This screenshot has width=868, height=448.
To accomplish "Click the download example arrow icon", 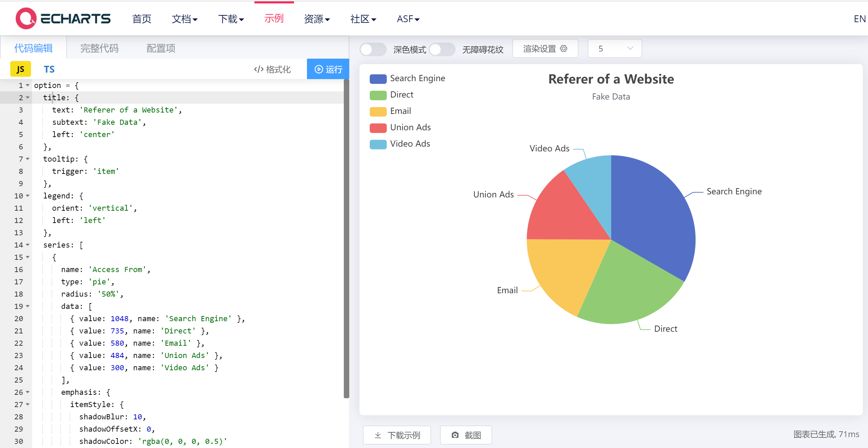I will (x=378, y=435).
